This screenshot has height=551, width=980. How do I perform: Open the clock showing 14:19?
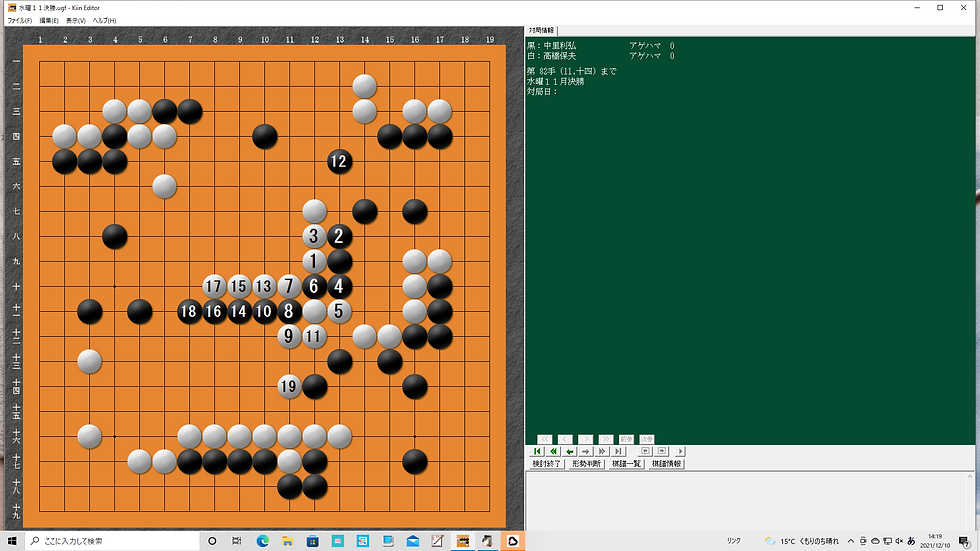pos(935,541)
